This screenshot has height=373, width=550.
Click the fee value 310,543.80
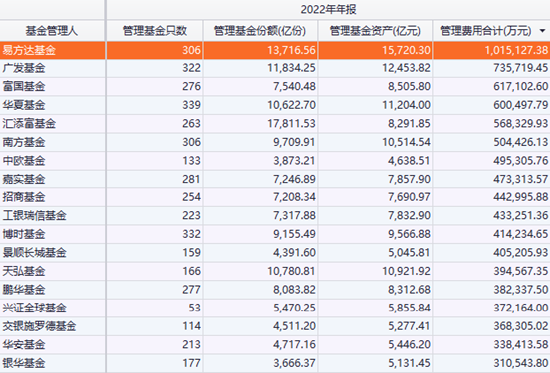[521, 363]
